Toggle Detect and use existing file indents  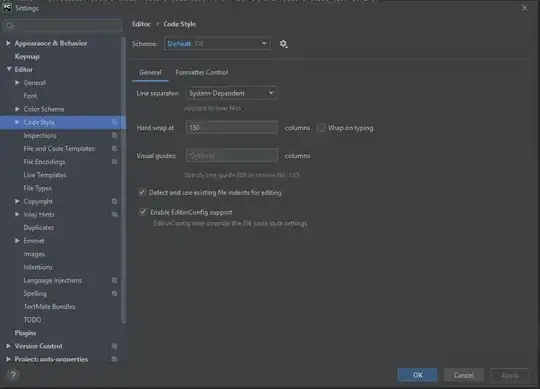point(142,192)
